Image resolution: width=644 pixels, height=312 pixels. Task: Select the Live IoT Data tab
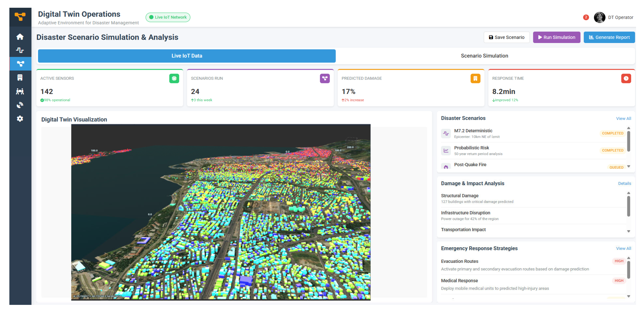click(x=187, y=56)
